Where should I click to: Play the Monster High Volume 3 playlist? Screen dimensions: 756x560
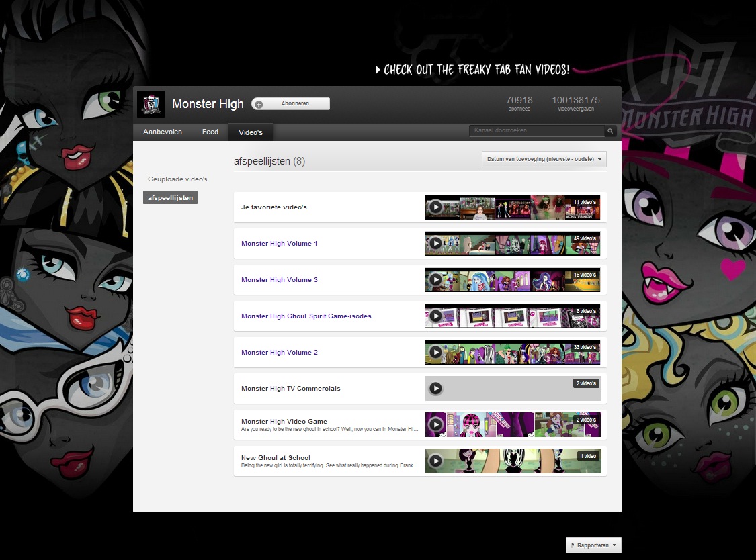click(x=435, y=280)
